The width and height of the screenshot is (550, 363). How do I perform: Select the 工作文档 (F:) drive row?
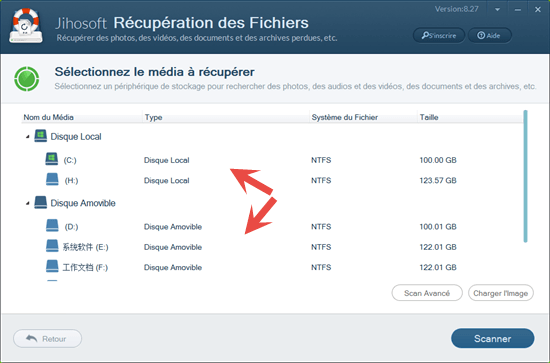pyautogui.click(x=272, y=267)
